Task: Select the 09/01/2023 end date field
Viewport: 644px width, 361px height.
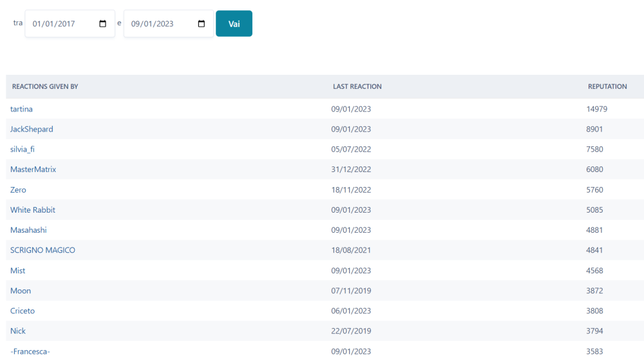Action: point(168,23)
